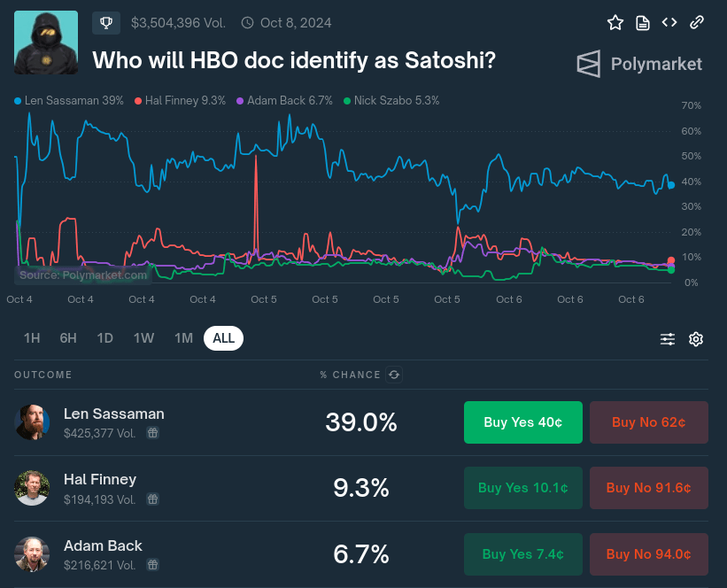Image resolution: width=727 pixels, height=588 pixels.
Task: Open the chart filter sliders icon
Action: pyautogui.click(x=668, y=339)
